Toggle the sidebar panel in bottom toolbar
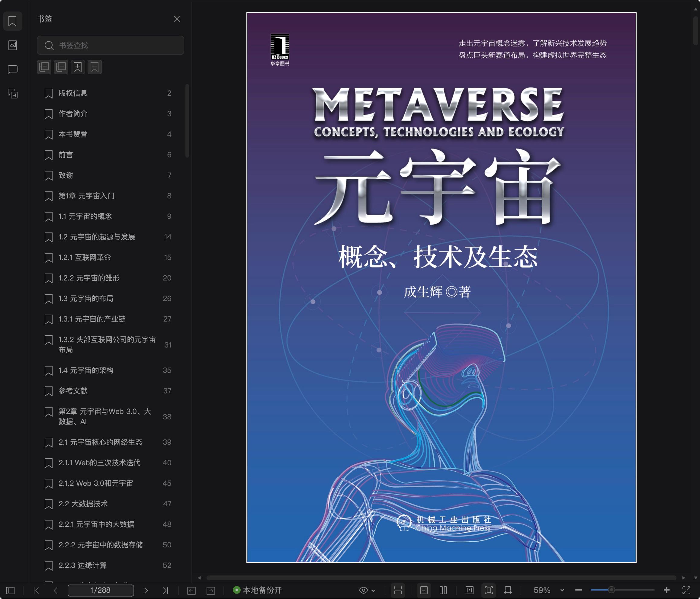 pos(11,590)
